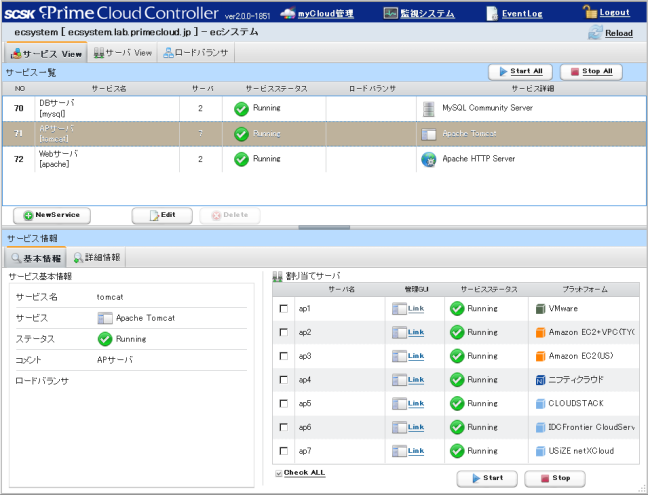648x495 pixels.
Task: Click the Running status icon for DB server
Action: [241, 108]
